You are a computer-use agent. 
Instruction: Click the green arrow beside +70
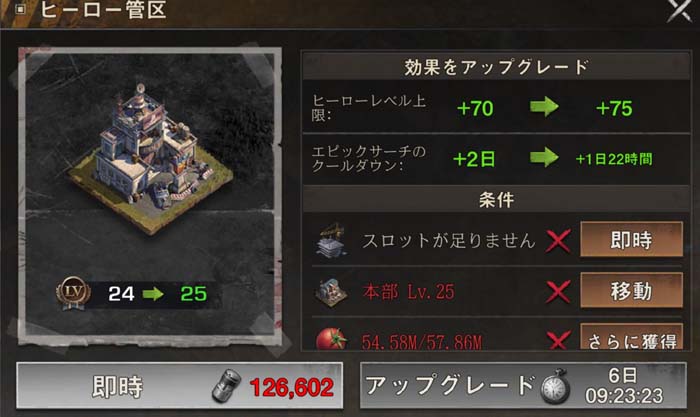click(x=544, y=107)
